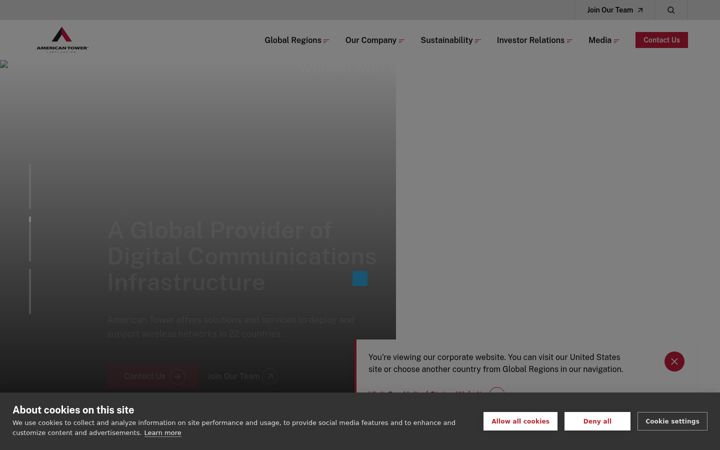Open the Investor Relations menu

(534, 40)
